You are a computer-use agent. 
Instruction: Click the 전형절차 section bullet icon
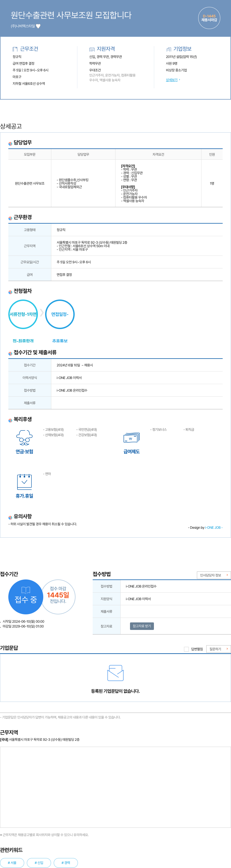click(10, 292)
